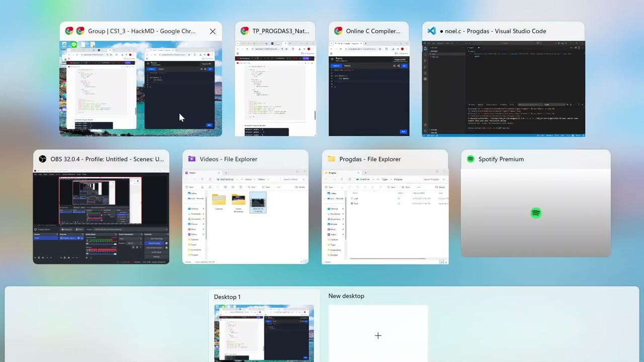Open the Videos File Explorer window preview
This screenshot has width=644, height=362.
246,216
